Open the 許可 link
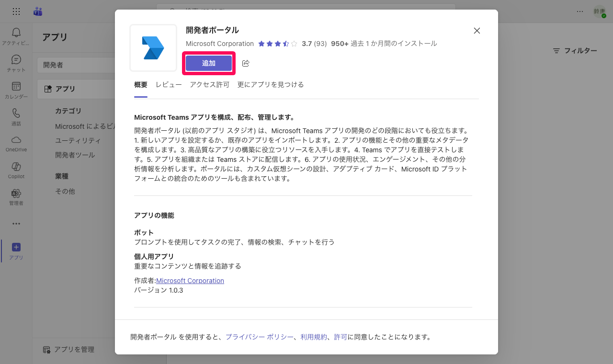Screen dimensions: 613x364 click(x=341, y=337)
